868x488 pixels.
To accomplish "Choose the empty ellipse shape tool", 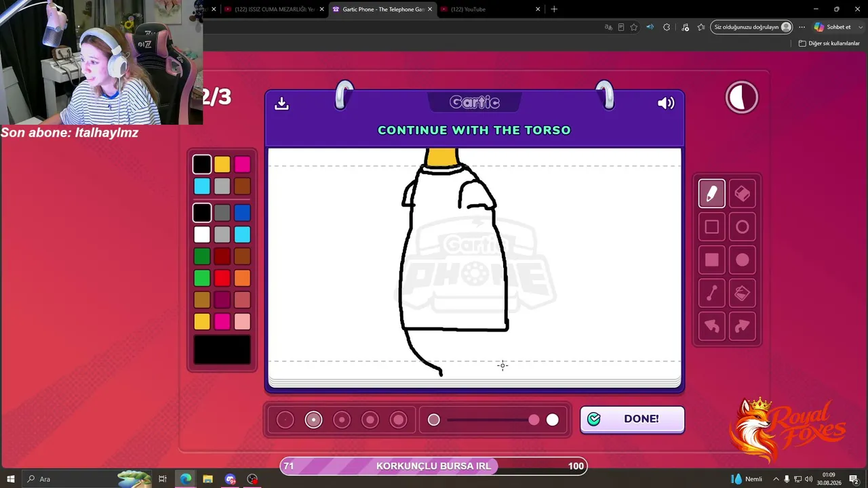I will 742,227.
